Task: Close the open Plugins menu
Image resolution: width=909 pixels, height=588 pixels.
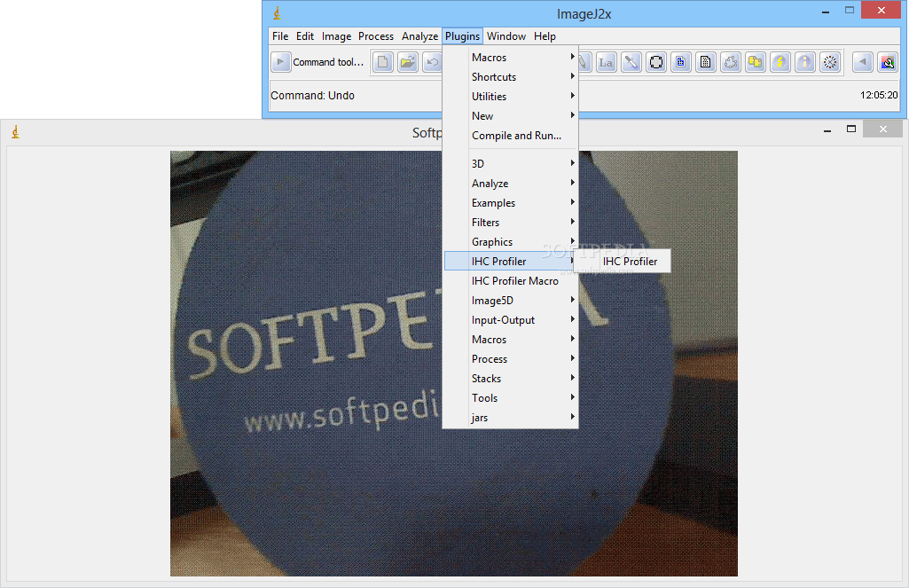Action: click(462, 36)
